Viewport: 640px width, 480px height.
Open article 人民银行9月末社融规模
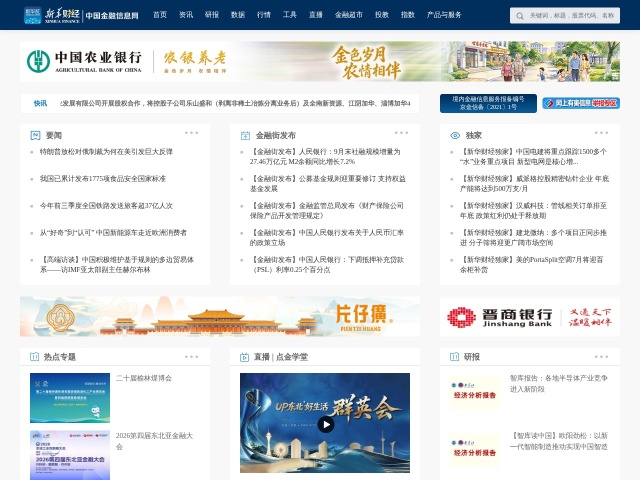coord(325,156)
